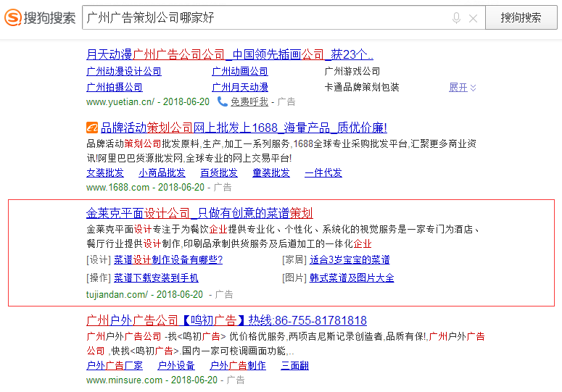This screenshot has height=392, width=562.
Task: Open the 品牌活动策划公司 1688 result title
Action: click(x=244, y=128)
